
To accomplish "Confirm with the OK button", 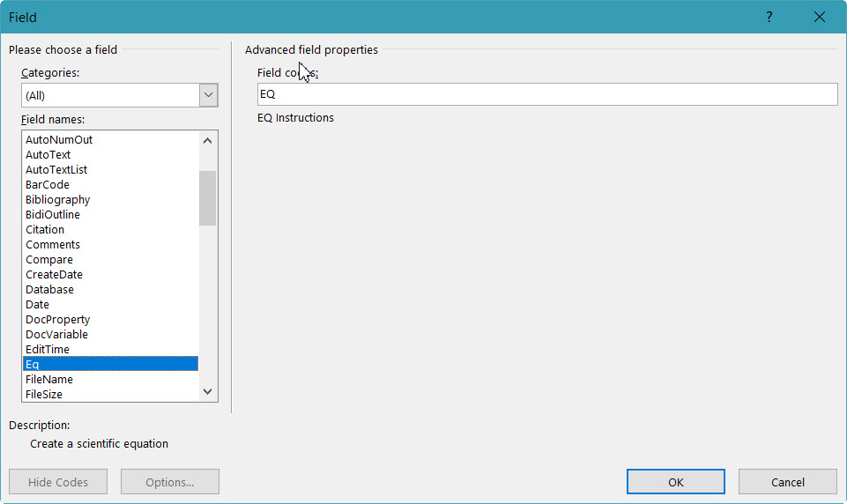I will click(676, 482).
